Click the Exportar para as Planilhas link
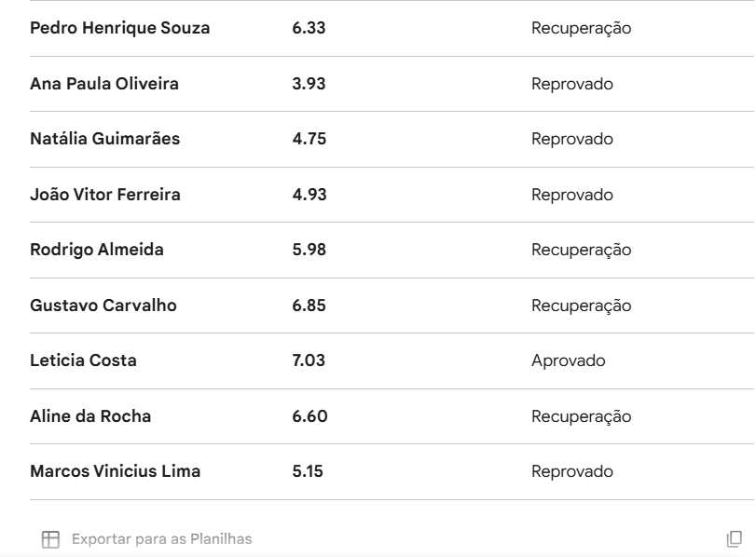 point(161,538)
